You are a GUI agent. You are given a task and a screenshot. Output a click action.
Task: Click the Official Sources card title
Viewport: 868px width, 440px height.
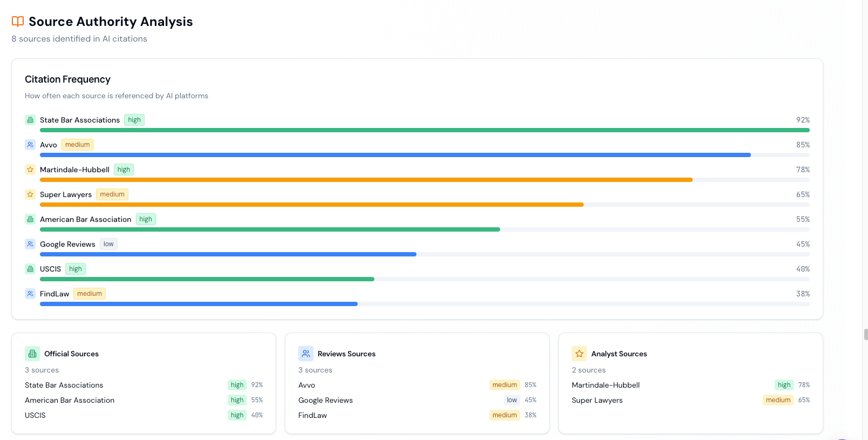(71, 354)
